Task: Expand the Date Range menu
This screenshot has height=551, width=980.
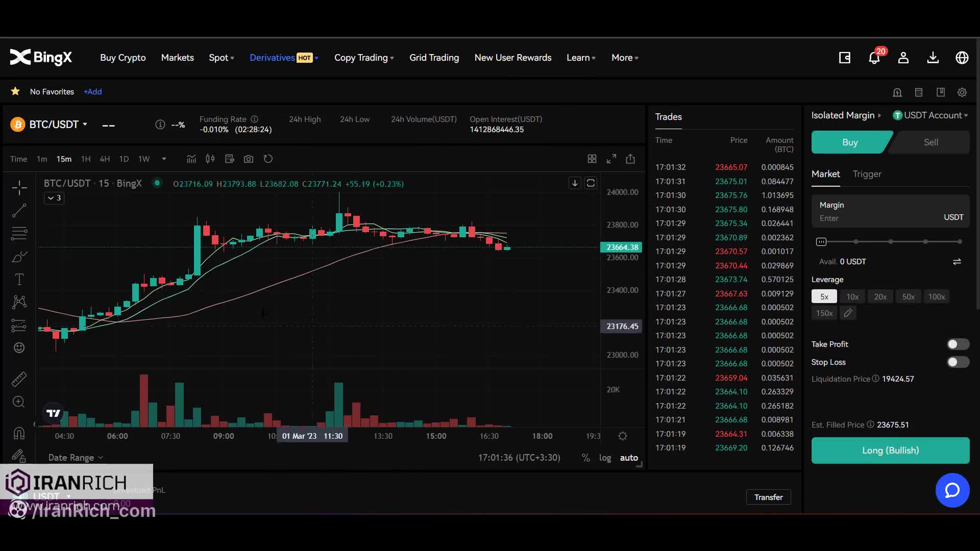Action: tap(75, 458)
